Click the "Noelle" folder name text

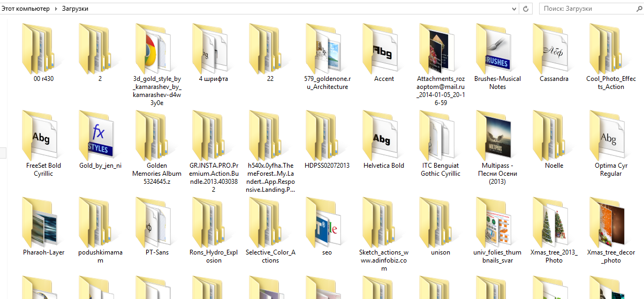pyautogui.click(x=554, y=166)
